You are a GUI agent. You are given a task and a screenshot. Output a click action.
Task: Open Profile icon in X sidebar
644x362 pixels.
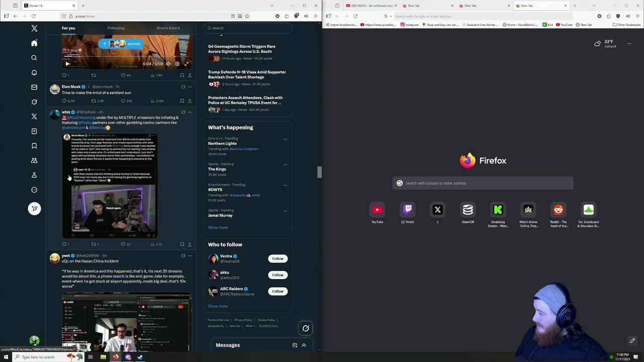pyautogui.click(x=34, y=175)
